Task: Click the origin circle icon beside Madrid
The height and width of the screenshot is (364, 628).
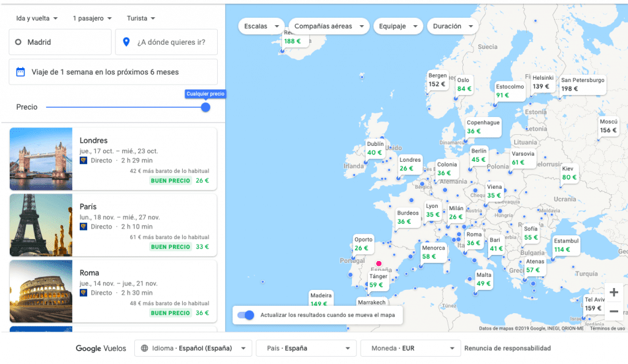Action: tap(18, 42)
